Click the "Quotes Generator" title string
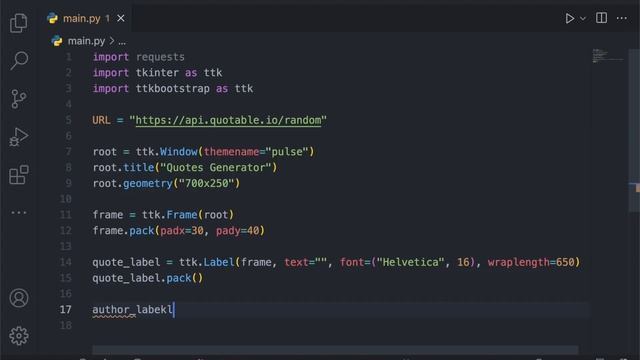Screen dimensions: 640x360 pyautogui.click(x=216, y=167)
